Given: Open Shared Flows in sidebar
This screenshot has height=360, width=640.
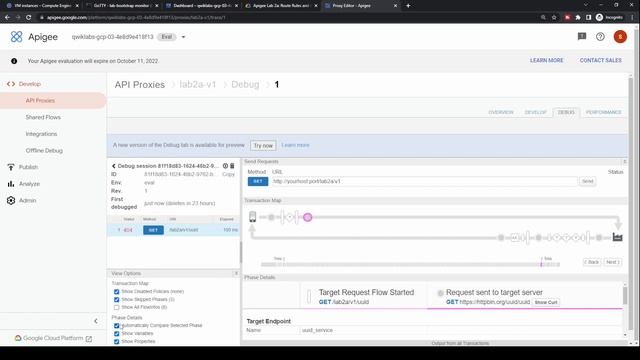Looking at the screenshot, I should click(43, 117).
